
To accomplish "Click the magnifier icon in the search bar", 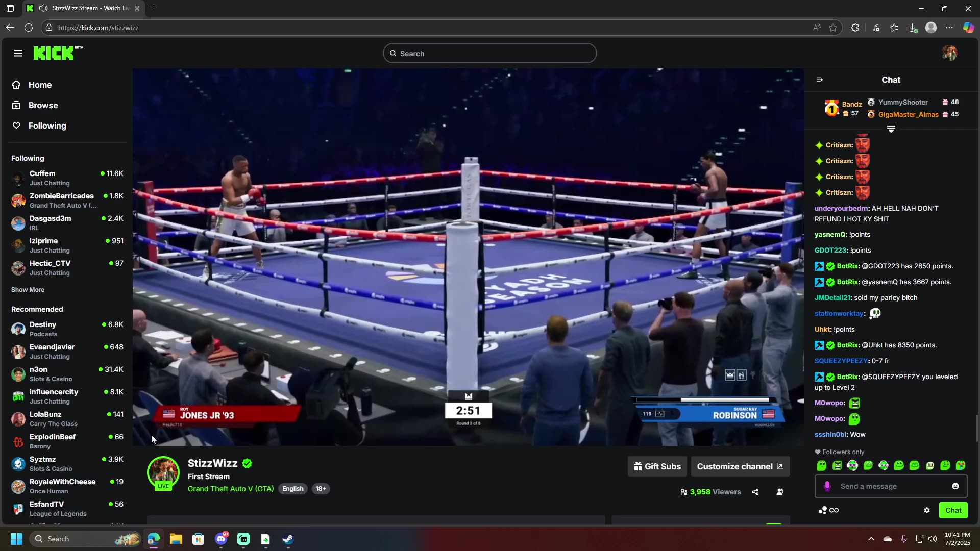I will tap(393, 53).
